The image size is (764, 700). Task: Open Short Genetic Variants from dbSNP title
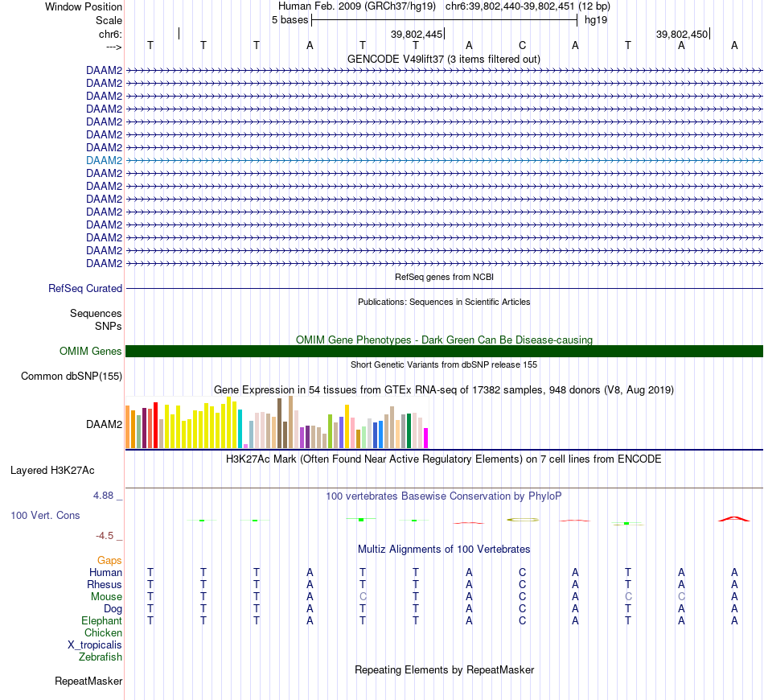(x=444, y=364)
